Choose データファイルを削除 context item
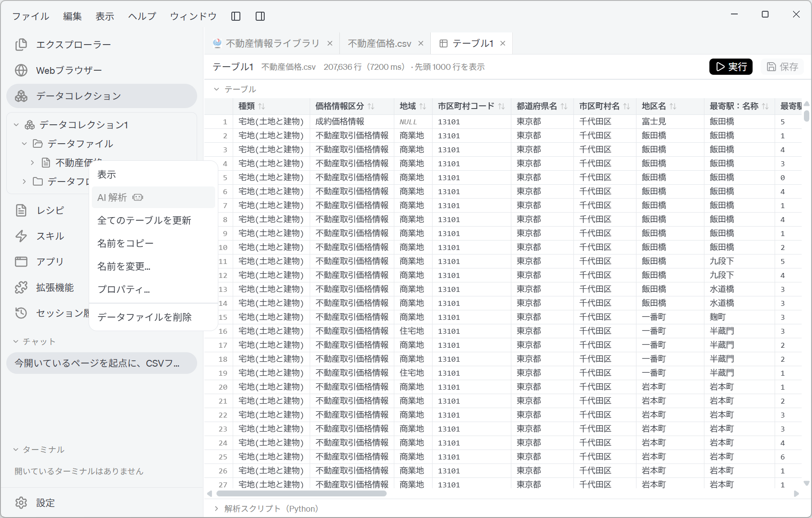Image resolution: width=812 pixels, height=518 pixels. click(x=153, y=317)
